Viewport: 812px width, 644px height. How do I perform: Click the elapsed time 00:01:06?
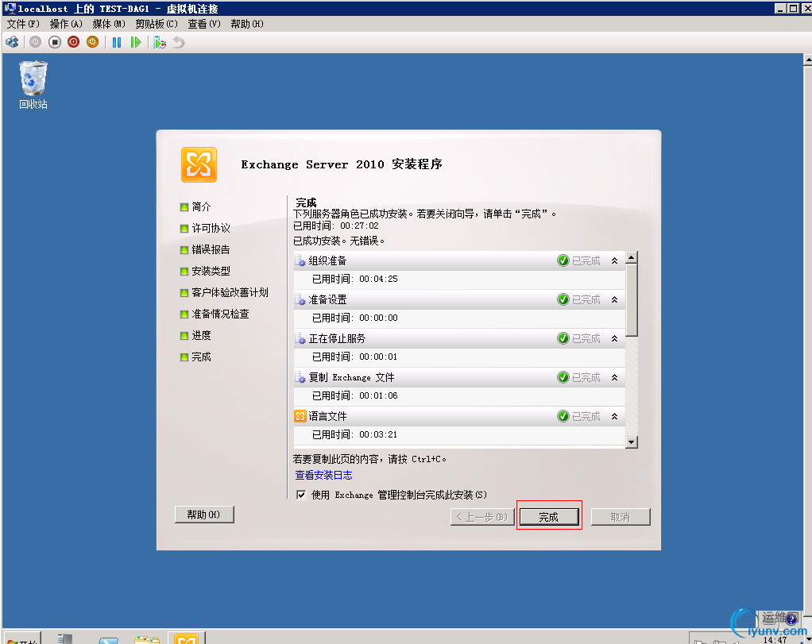[378, 395]
